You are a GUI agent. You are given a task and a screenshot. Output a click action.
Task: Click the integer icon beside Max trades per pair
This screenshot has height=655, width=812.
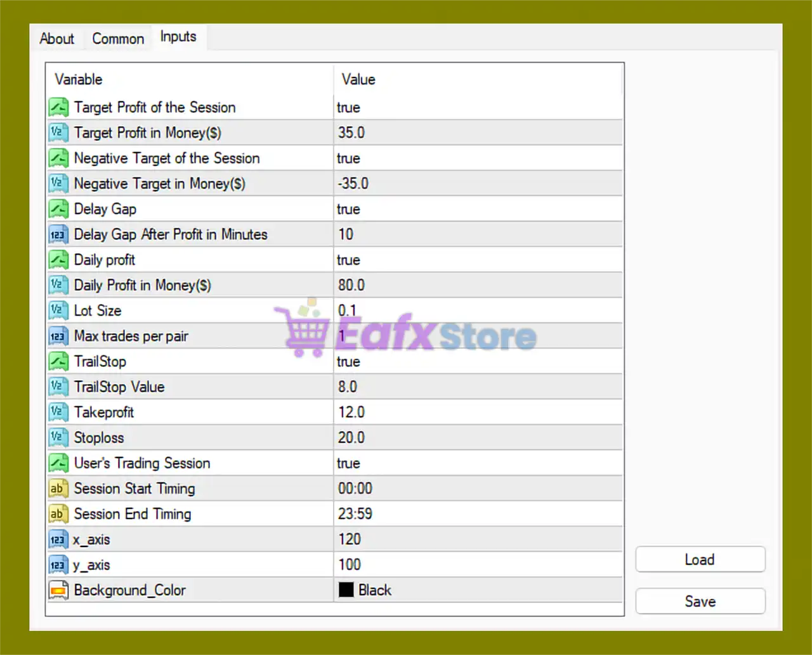point(58,336)
